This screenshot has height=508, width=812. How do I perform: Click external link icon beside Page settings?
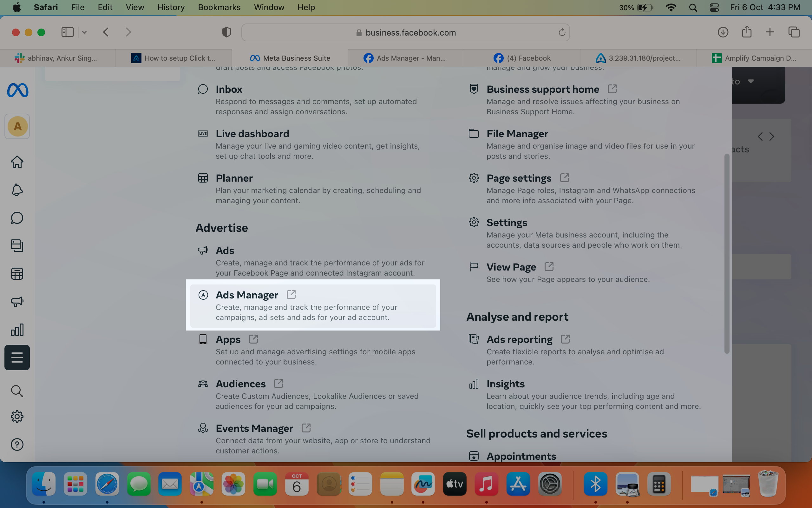click(564, 178)
